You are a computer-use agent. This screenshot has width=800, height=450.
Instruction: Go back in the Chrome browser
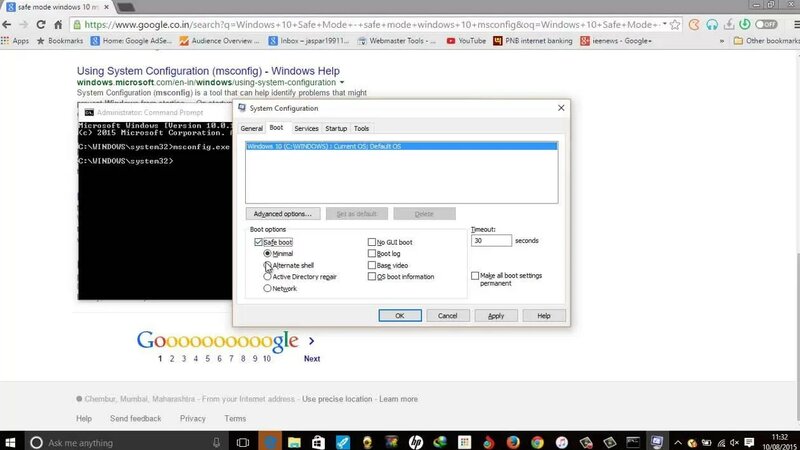[7, 24]
